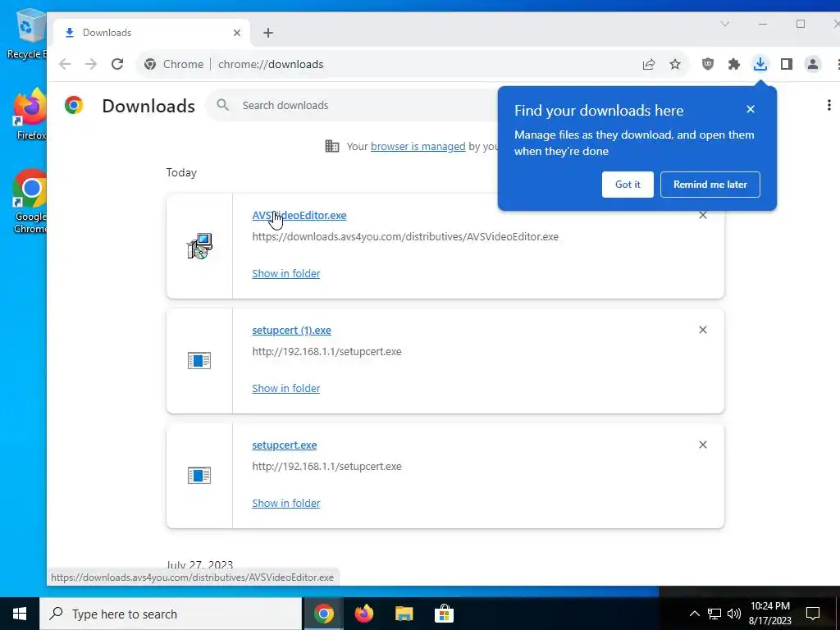The width and height of the screenshot is (840, 630).
Task: Toggle the side panel icon
Action: [x=787, y=64]
